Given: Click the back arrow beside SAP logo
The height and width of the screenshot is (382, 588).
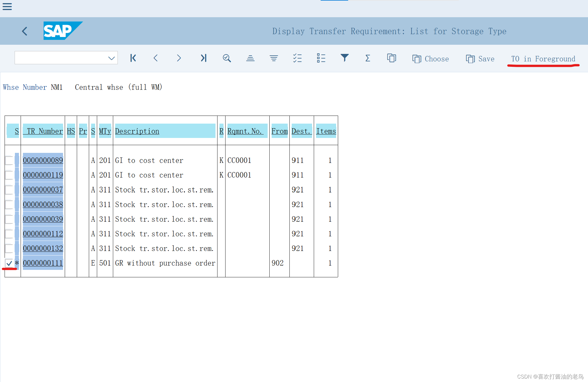Looking at the screenshot, I should click(x=25, y=31).
